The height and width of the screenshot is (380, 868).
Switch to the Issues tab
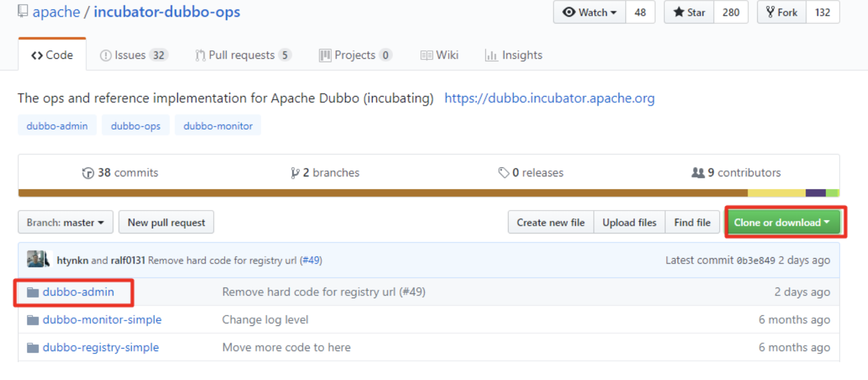[134, 55]
